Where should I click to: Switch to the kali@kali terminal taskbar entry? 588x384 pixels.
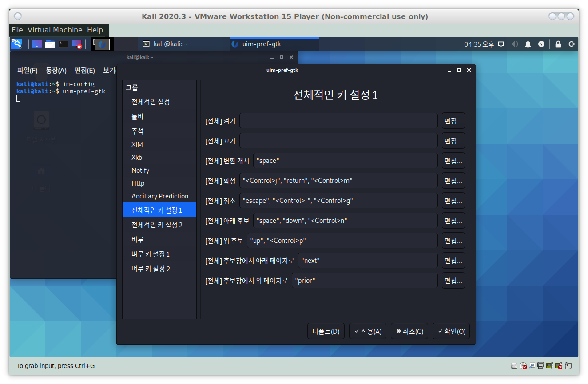click(183, 44)
